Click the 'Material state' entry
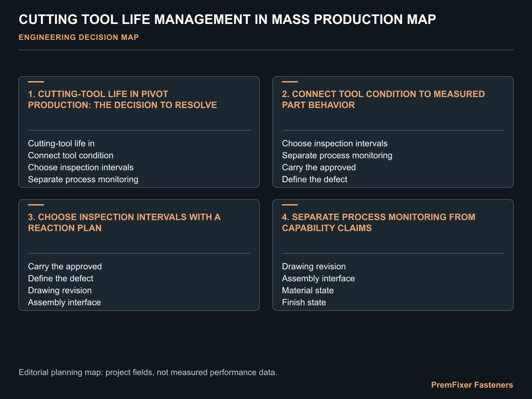The height and width of the screenshot is (399, 532). (308, 290)
